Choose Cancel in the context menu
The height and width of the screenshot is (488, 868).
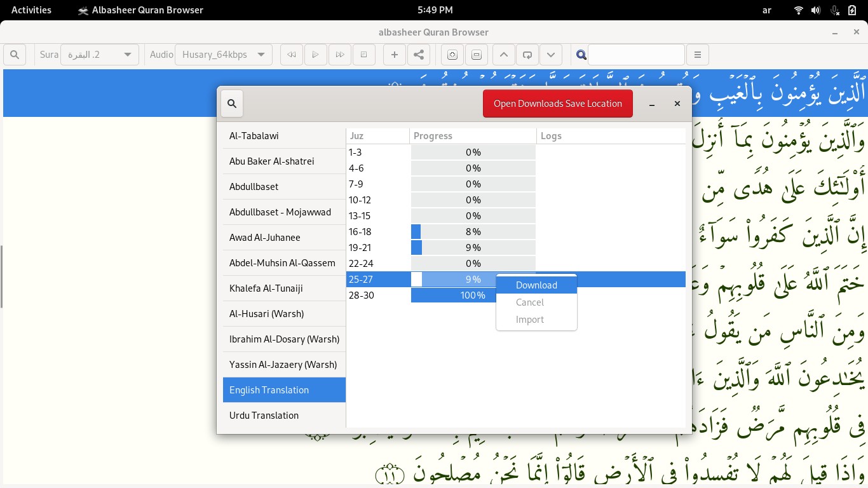click(536, 302)
